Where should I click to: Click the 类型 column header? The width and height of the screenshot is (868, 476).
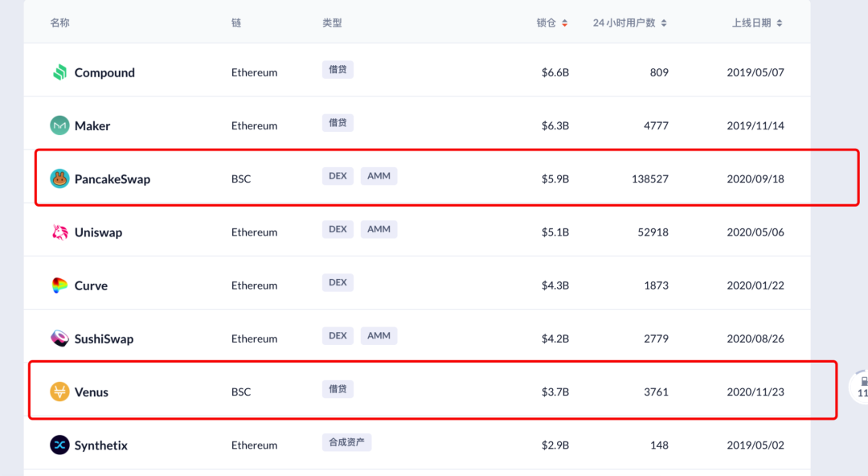332,23
